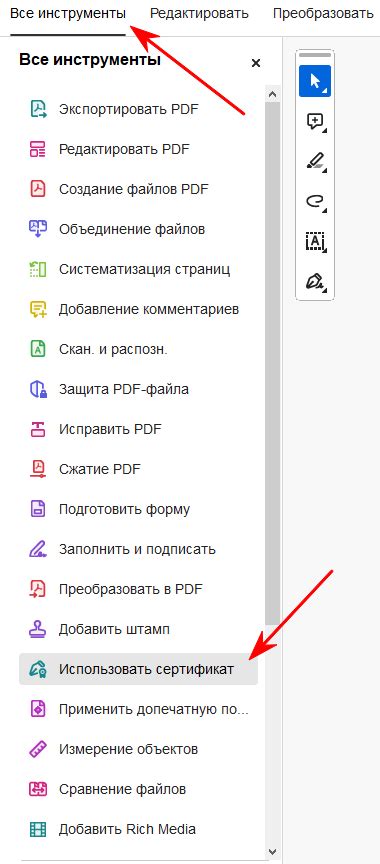Open Исправить PDF label
The width and height of the screenshot is (380, 864).
coord(110,429)
